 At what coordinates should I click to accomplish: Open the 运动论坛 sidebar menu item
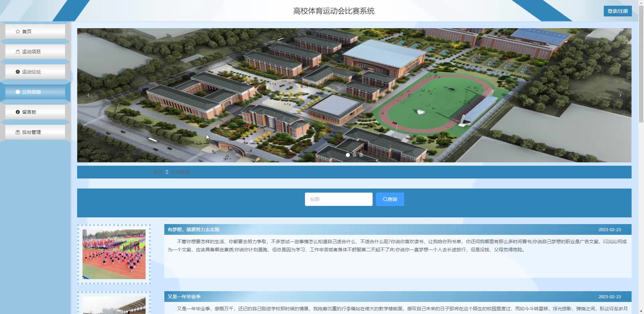pyautogui.click(x=35, y=72)
